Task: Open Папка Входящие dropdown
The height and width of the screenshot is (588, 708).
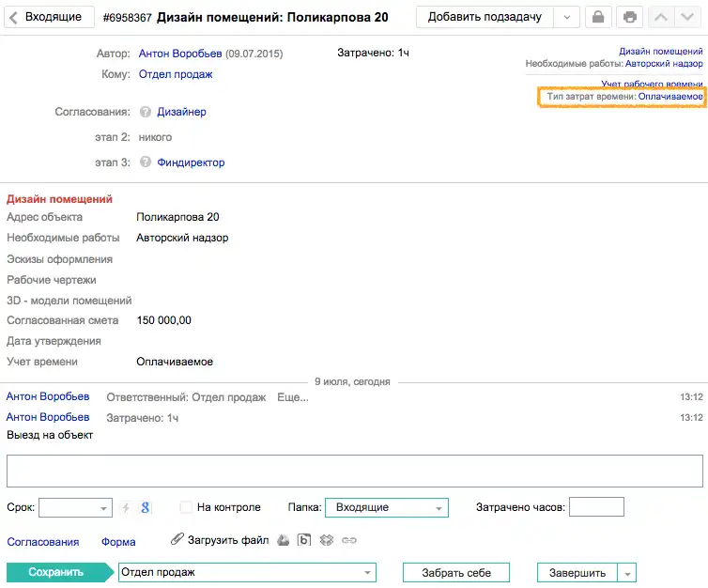Action: [x=387, y=507]
